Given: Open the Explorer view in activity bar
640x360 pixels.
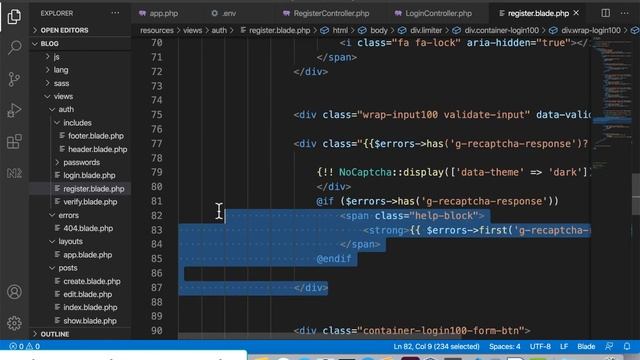Looking at the screenshot, I should coord(14,16).
